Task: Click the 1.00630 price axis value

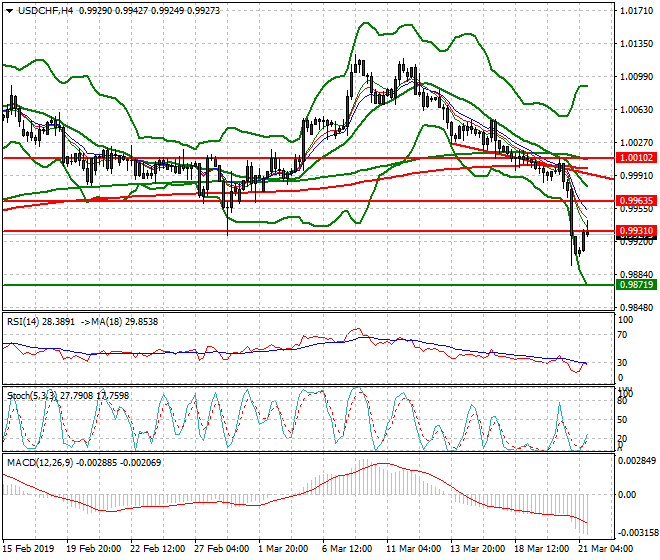Action: point(637,110)
